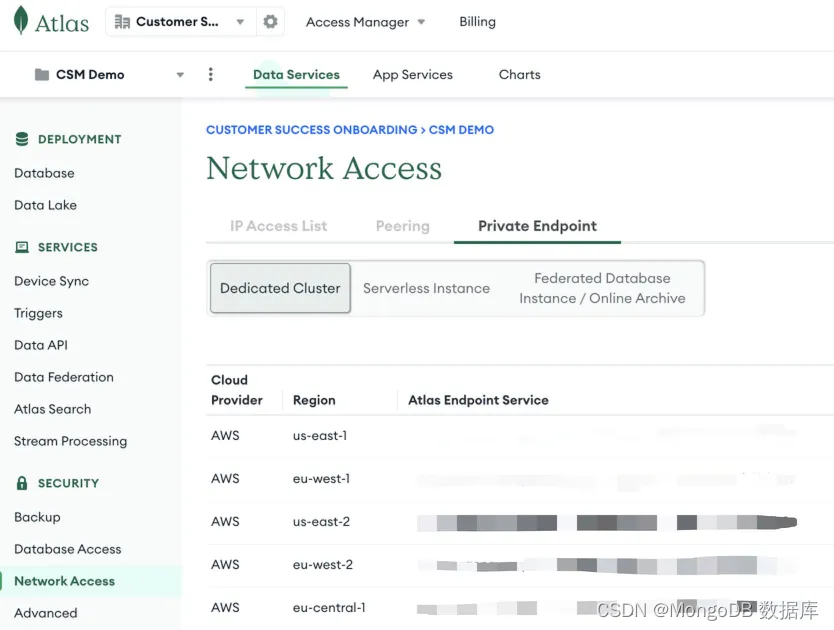Open Backup in sidebar

click(x=37, y=517)
